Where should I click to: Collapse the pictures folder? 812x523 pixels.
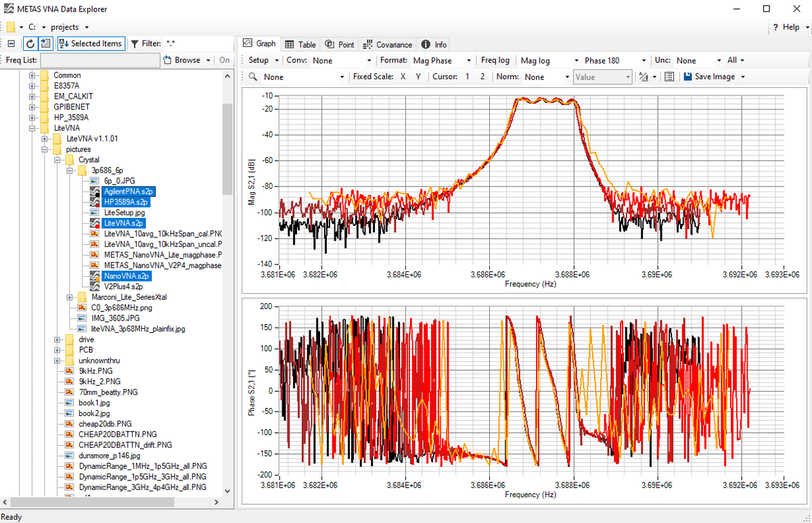pyautogui.click(x=45, y=149)
